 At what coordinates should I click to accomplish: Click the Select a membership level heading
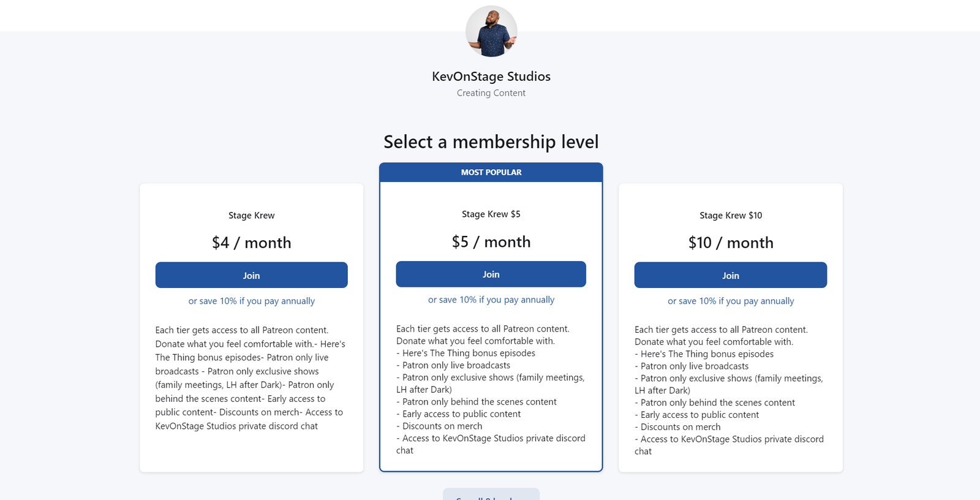[491, 142]
